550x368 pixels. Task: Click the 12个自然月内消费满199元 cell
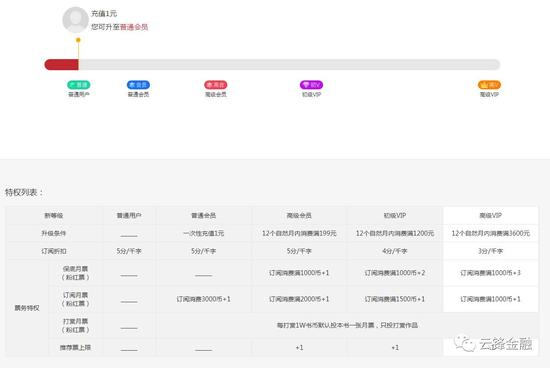point(299,233)
